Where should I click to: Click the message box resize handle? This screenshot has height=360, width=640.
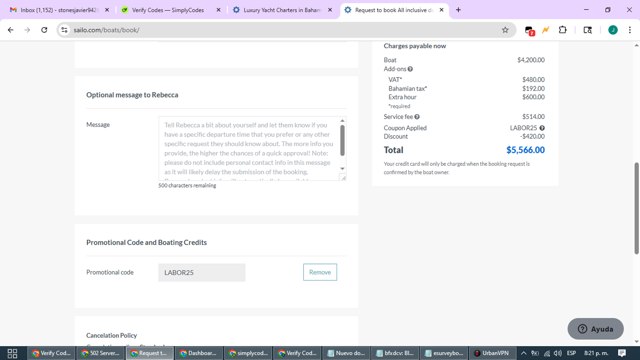tap(343, 178)
